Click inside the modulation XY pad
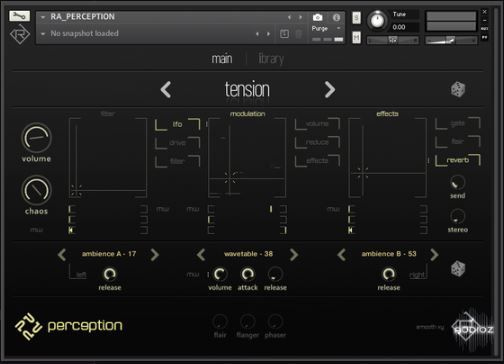 247,157
